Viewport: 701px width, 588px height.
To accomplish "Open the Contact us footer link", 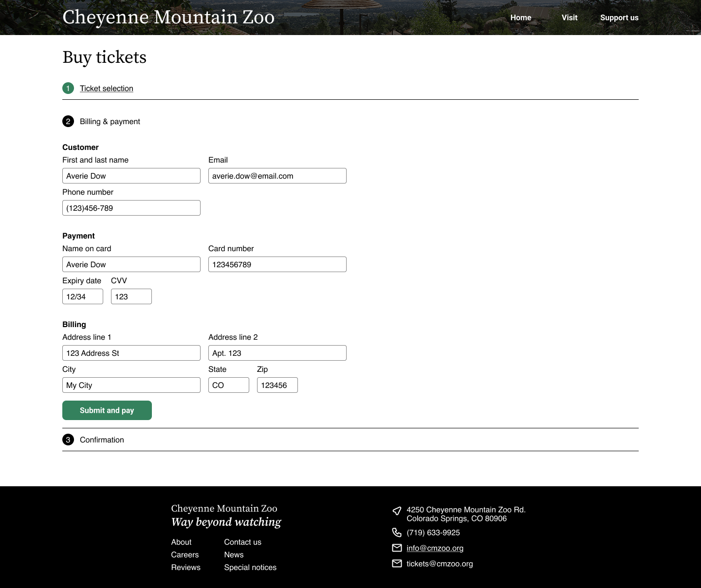I will point(242,542).
